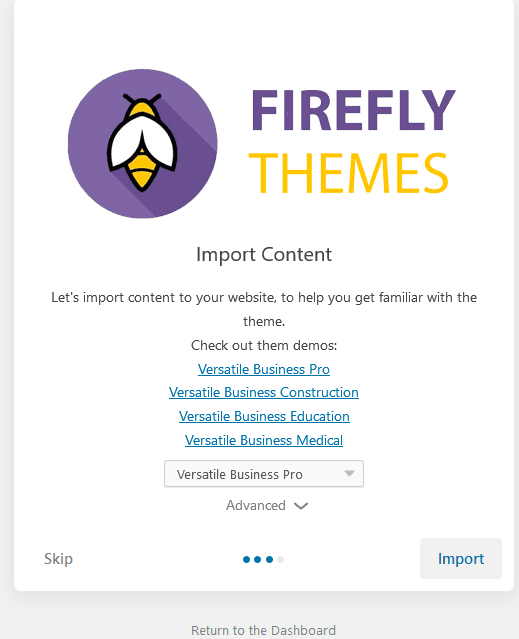The image size is (519, 639).
Task: Skip the import content step
Action: coord(58,559)
